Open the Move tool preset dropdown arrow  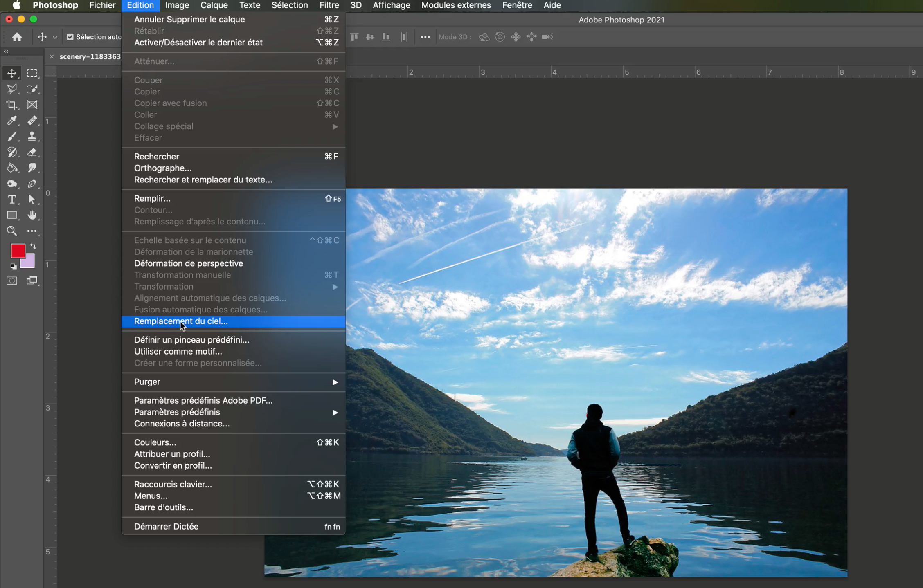pyautogui.click(x=55, y=38)
